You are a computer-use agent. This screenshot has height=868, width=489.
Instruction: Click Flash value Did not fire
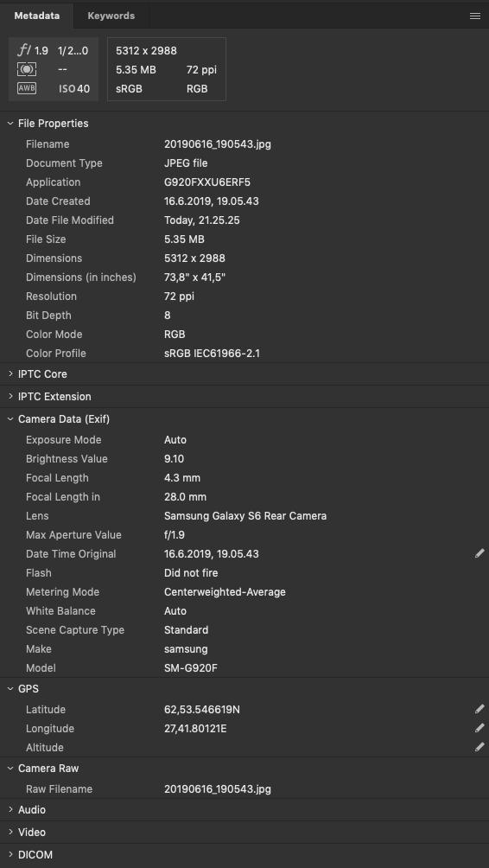(192, 573)
